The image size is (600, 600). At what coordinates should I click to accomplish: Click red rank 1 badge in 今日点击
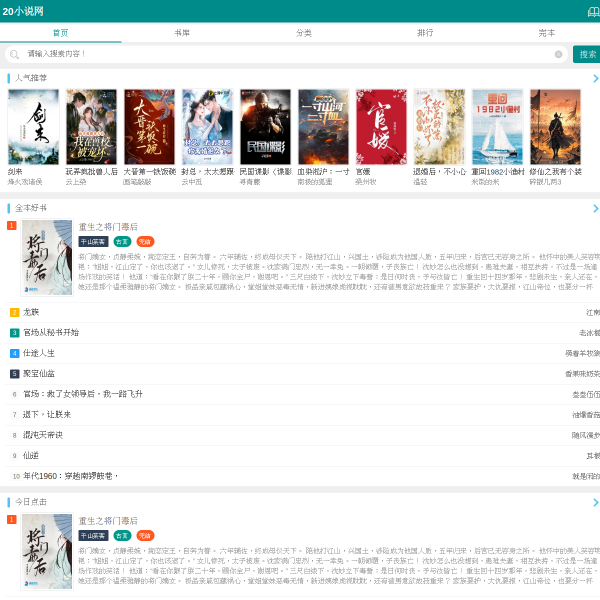point(11,520)
